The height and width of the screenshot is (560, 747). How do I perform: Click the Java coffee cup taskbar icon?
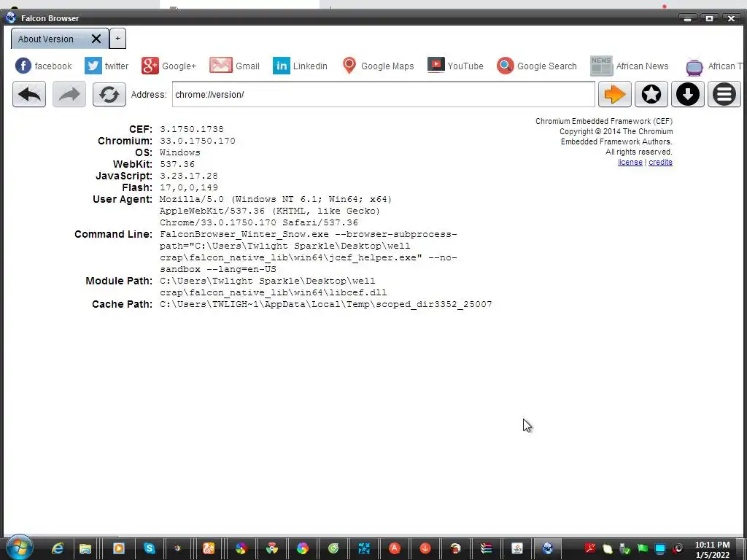[517, 548]
